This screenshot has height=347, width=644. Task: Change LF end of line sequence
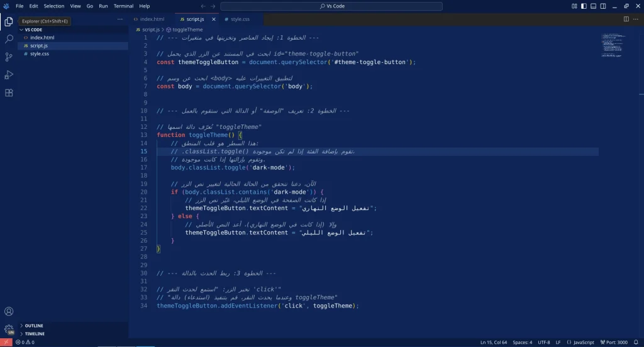(x=558, y=342)
